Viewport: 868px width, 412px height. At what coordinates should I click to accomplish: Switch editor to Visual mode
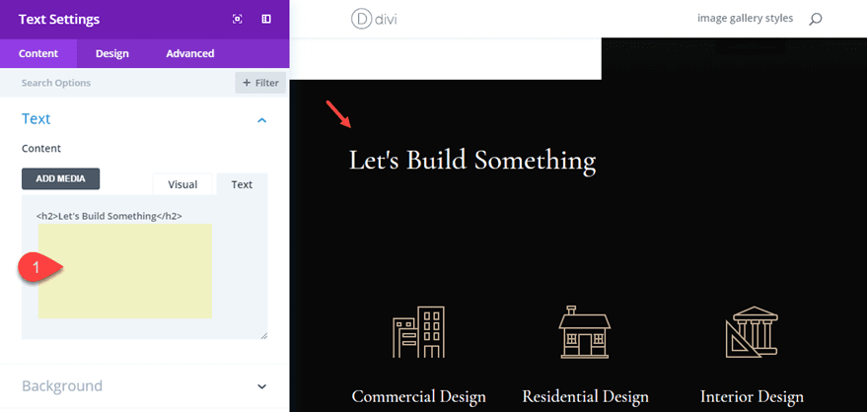(182, 184)
